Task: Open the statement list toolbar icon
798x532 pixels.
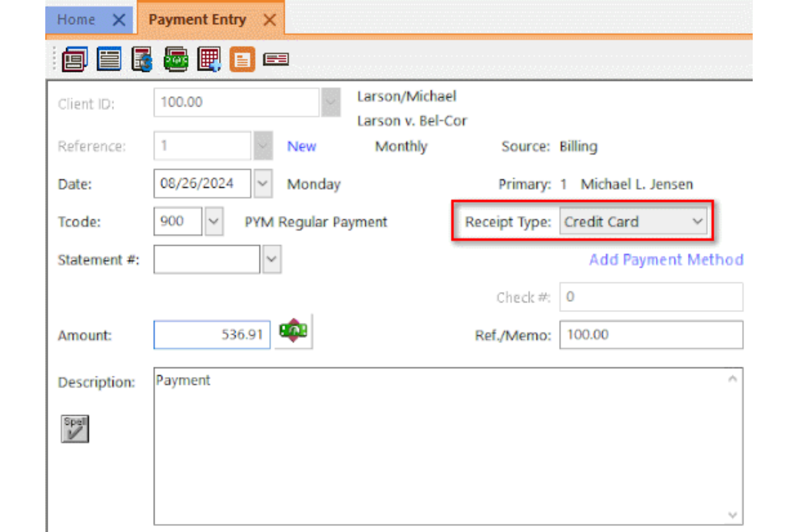Action: click(x=108, y=59)
